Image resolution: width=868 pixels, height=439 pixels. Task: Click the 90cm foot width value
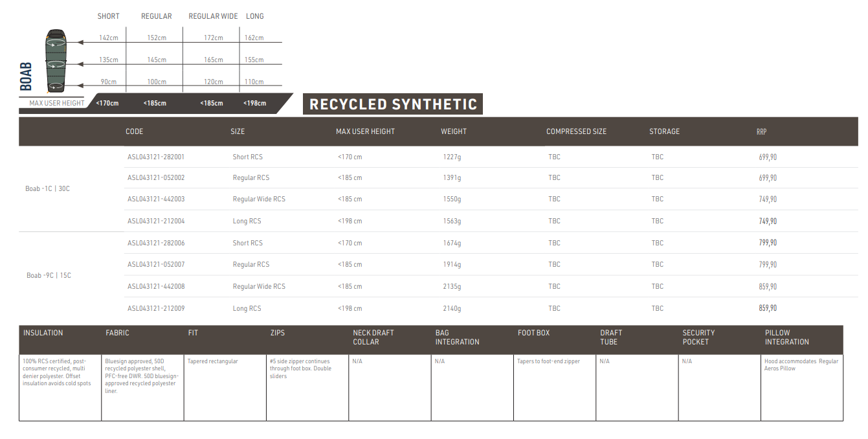click(x=109, y=82)
